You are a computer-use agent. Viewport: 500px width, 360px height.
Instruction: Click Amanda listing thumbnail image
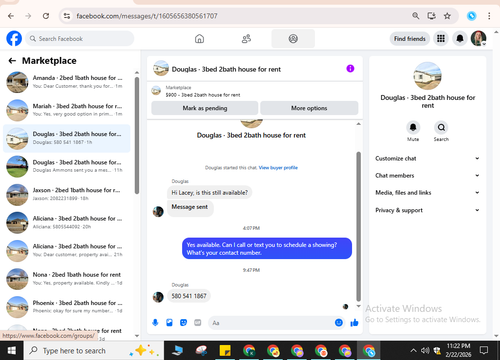coord(17,82)
